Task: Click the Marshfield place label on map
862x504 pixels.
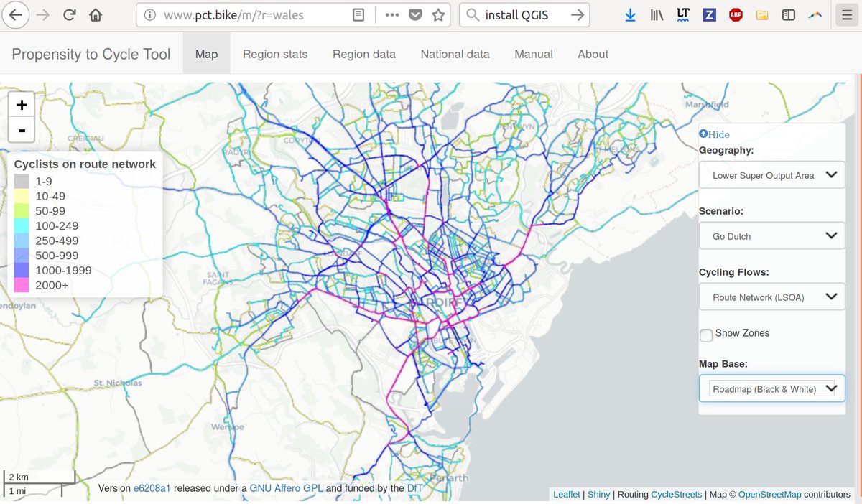Action: pos(707,104)
